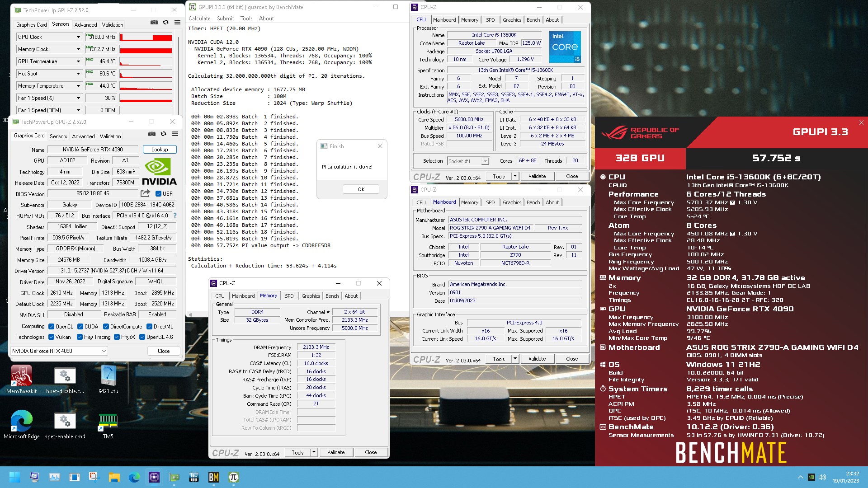Click the GPUPI pi taskbar icon
868x488 pixels.
click(234, 477)
